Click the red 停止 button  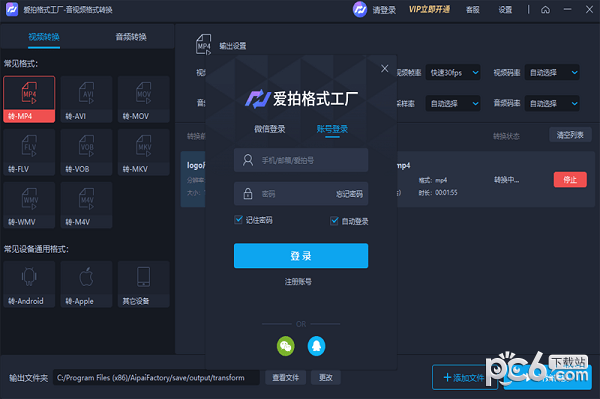pos(570,179)
